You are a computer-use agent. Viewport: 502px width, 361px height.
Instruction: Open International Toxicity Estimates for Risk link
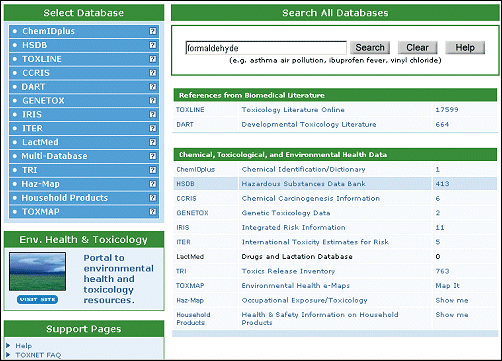coord(315,242)
